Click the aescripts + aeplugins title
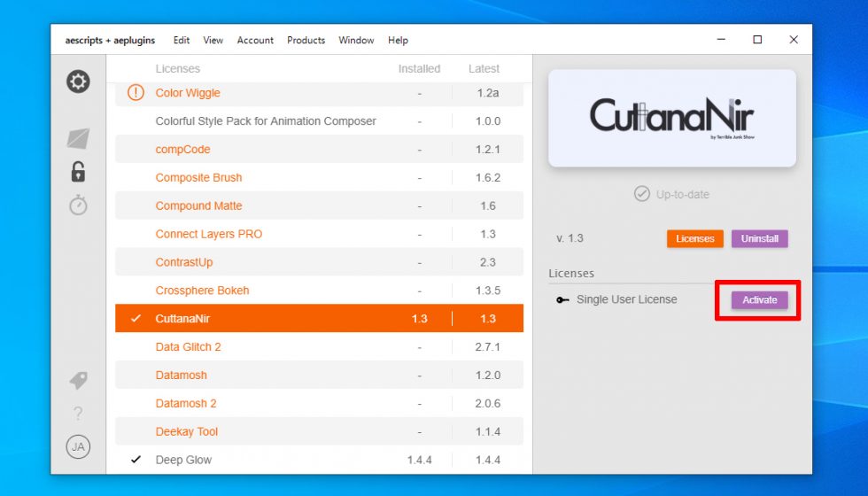Image resolution: width=868 pixels, height=496 pixels. (110, 40)
